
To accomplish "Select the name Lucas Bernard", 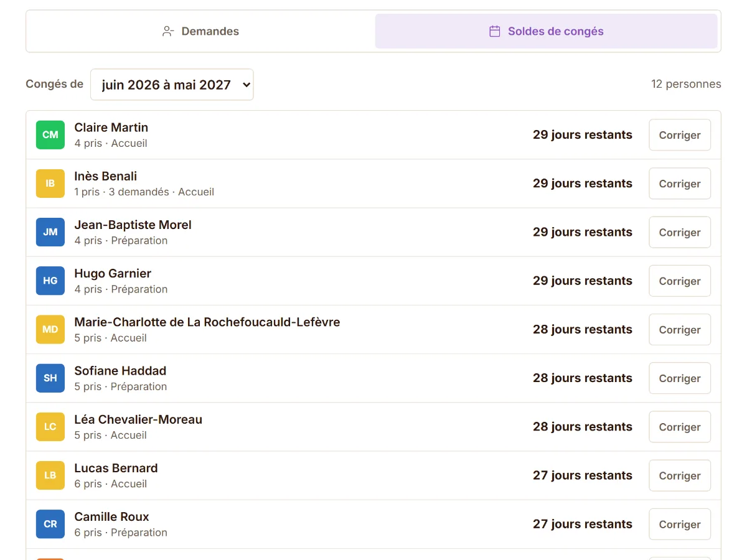I will 116,468.
